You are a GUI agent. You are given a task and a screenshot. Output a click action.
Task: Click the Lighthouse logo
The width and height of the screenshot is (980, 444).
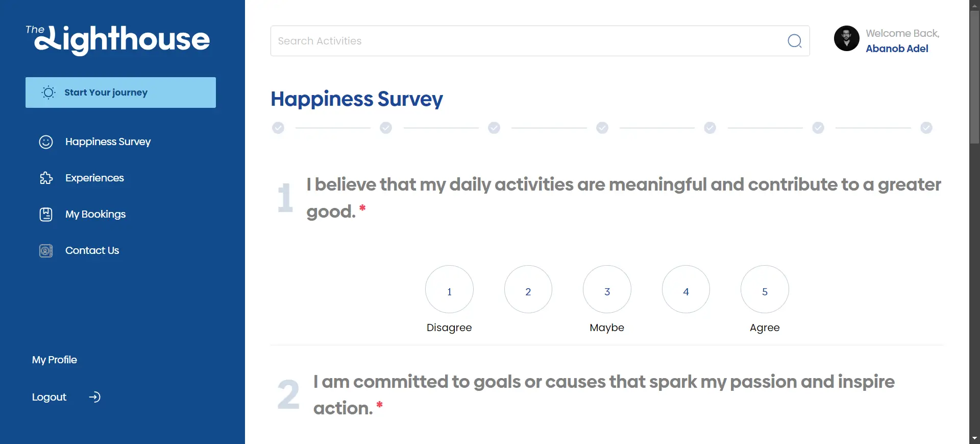(x=118, y=39)
